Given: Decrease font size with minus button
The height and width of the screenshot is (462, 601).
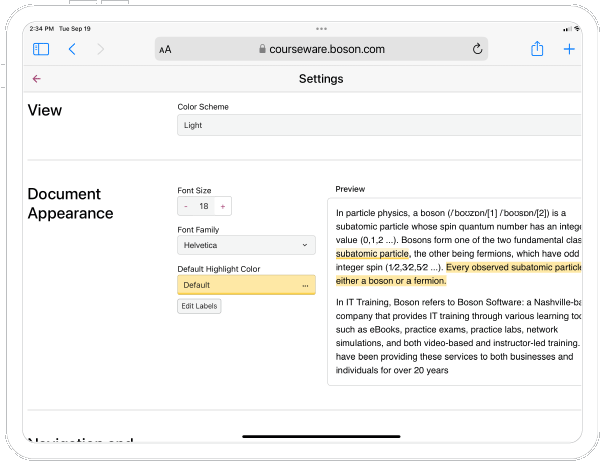Looking at the screenshot, I should point(185,206).
